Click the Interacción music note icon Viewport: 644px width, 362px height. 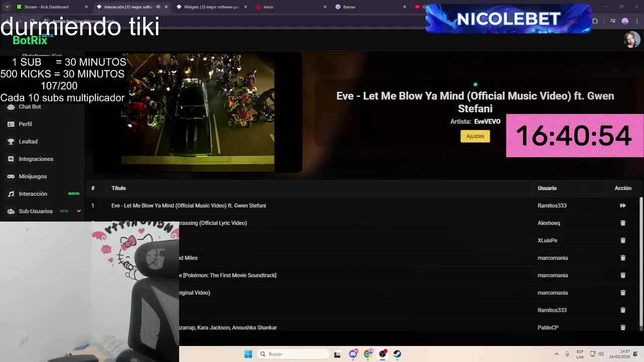[x=11, y=194]
